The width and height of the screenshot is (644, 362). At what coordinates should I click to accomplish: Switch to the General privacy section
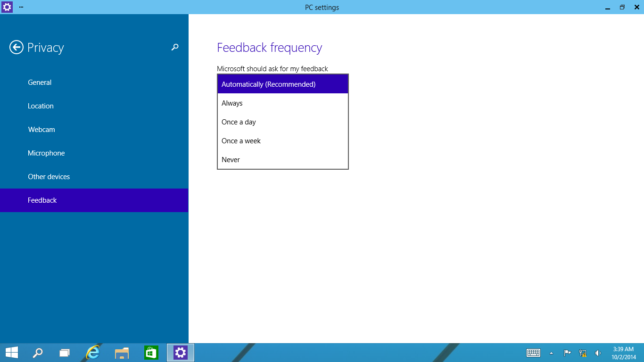(x=39, y=82)
